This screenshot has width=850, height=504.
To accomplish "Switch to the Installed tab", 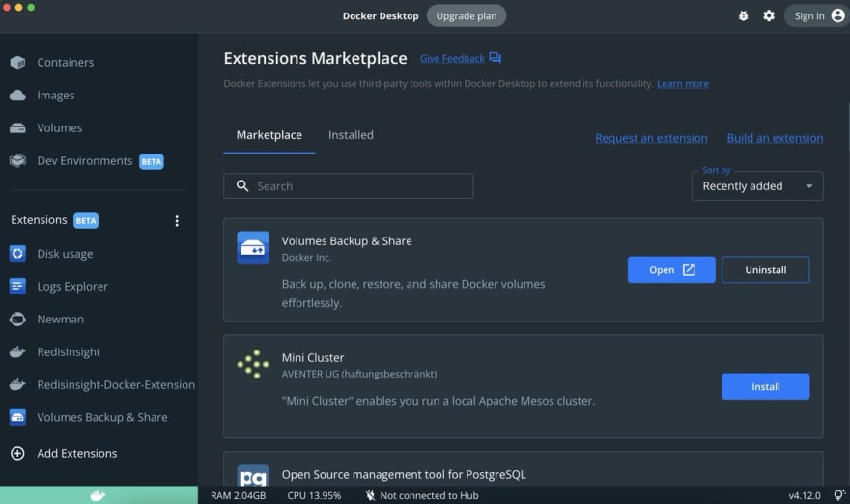I will click(x=351, y=135).
